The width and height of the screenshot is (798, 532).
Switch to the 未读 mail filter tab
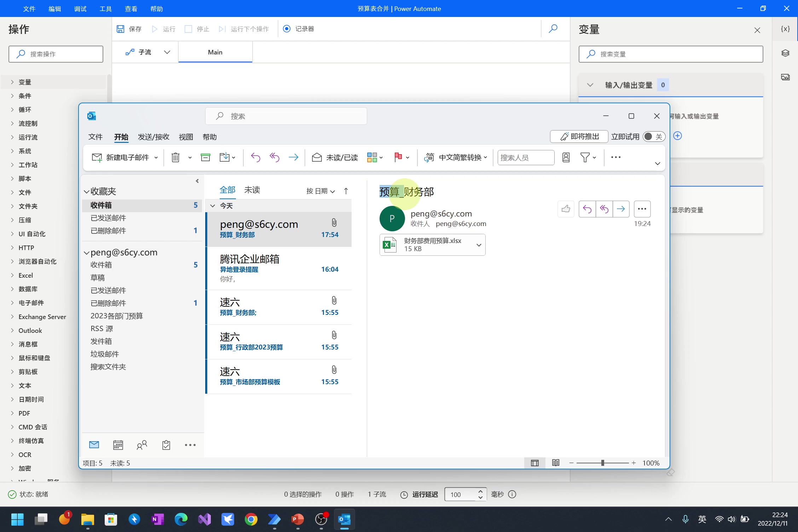click(x=252, y=190)
